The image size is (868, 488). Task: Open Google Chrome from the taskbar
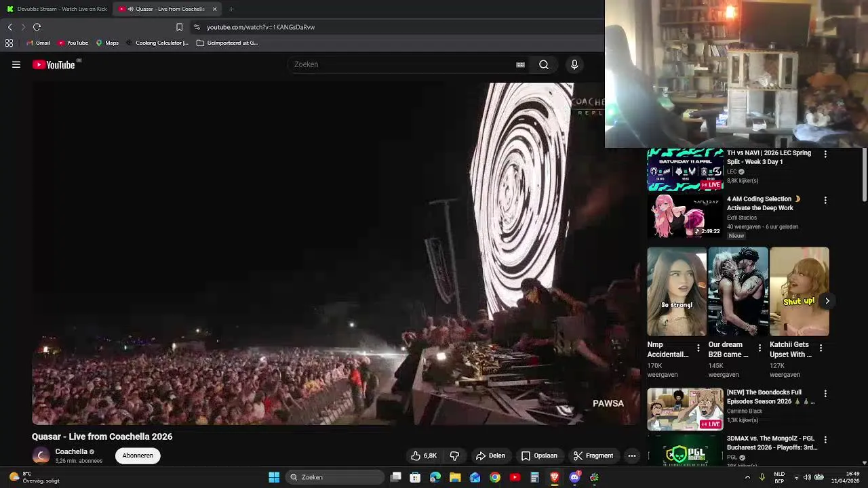point(495,477)
